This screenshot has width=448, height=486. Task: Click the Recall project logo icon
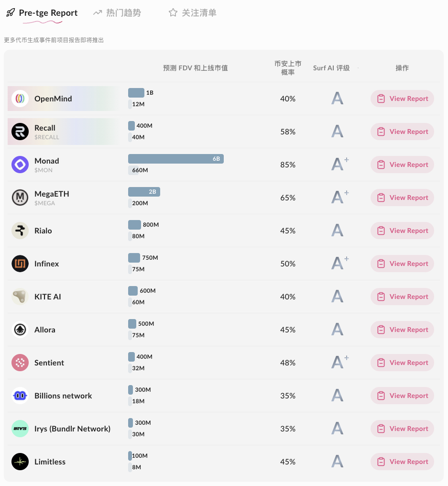tap(20, 132)
